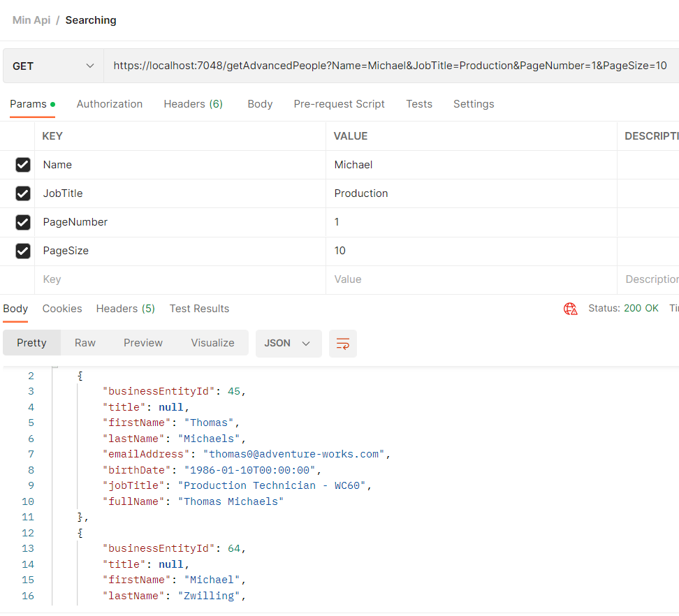Open the Test Results tab
Screen dimensions: 679x616
tap(199, 309)
